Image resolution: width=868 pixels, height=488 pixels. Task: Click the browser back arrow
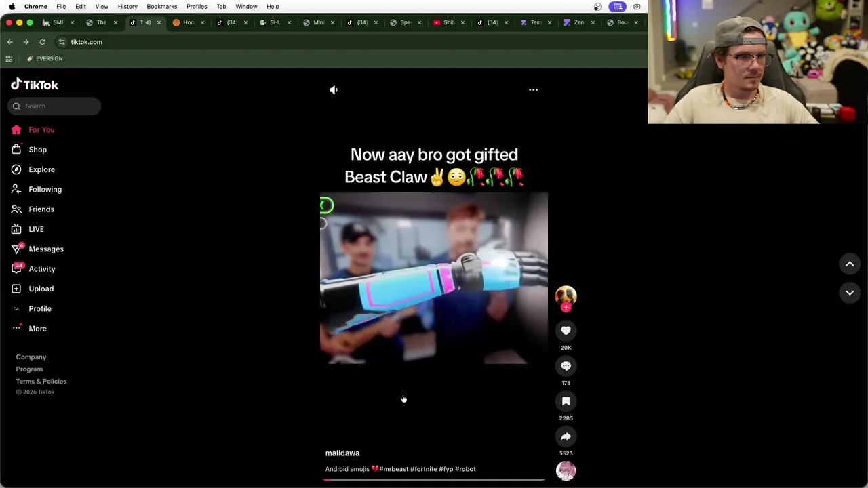9,42
